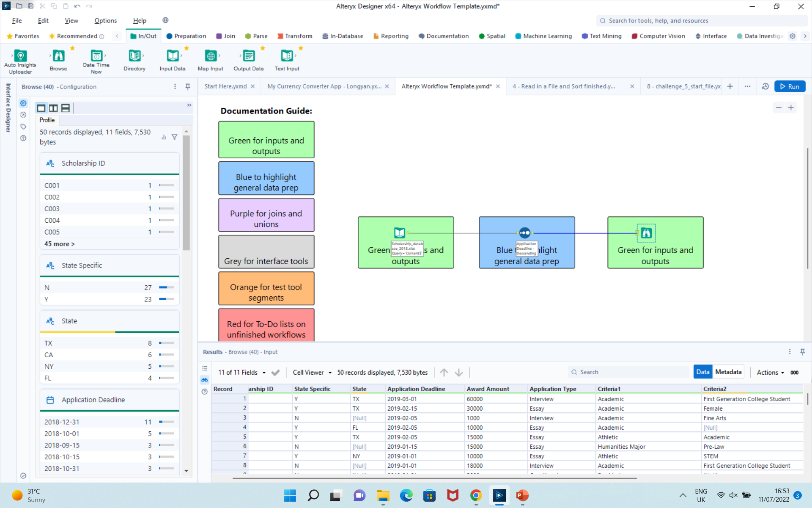This screenshot has height=508, width=812.
Task: Open PowerPoint from the taskbar
Action: pyautogui.click(x=522, y=495)
